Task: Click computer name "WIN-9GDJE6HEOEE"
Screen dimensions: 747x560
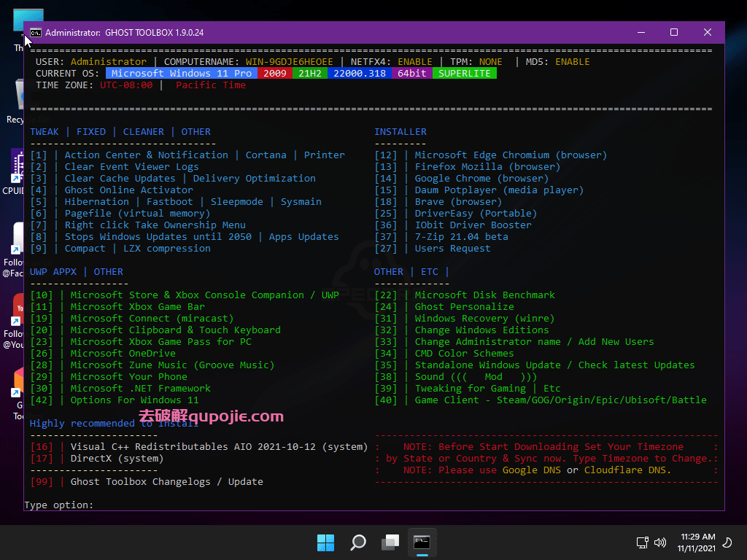Action: (289, 62)
